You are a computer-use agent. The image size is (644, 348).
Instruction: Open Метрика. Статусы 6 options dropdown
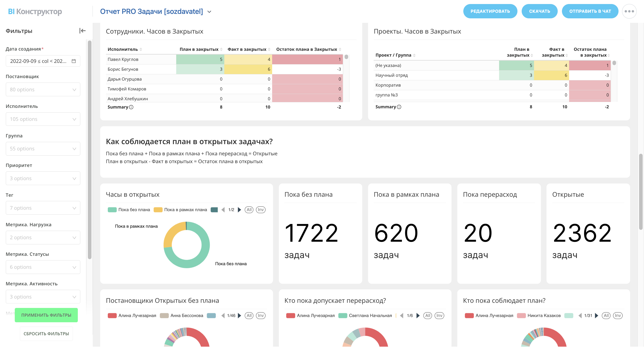tap(43, 267)
